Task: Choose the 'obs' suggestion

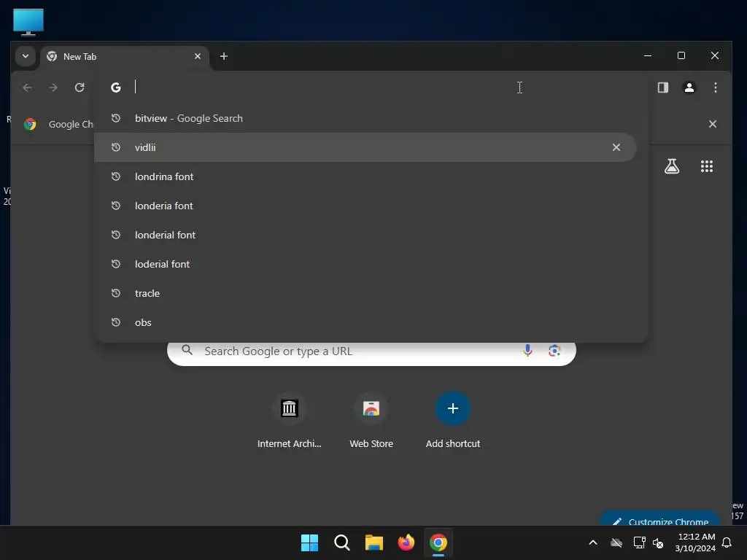Action: click(x=365, y=322)
